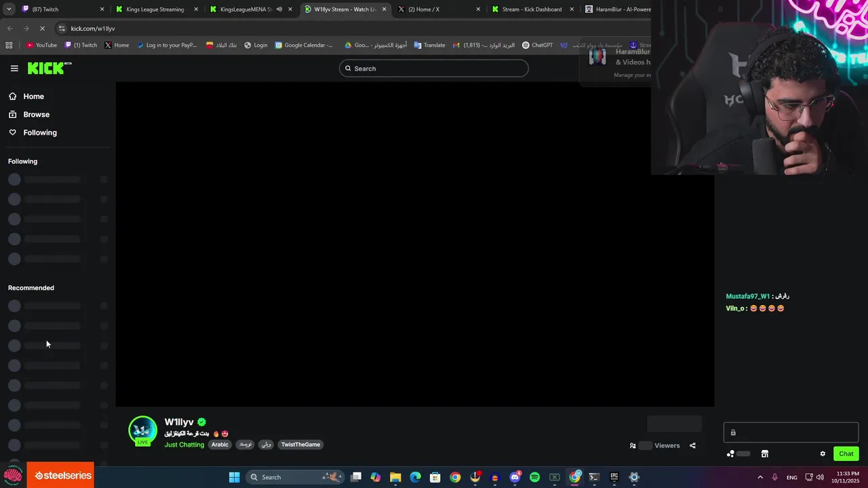
Task: Open the apps grid in bookmarks bar
Action: click(x=9, y=45)
